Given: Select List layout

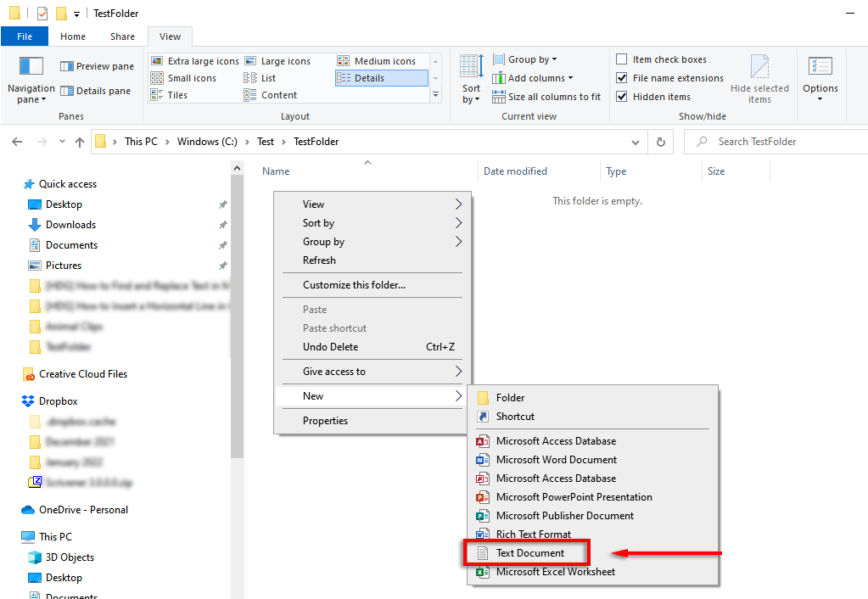Looking at the screenshot, I should tap(260, 78).
